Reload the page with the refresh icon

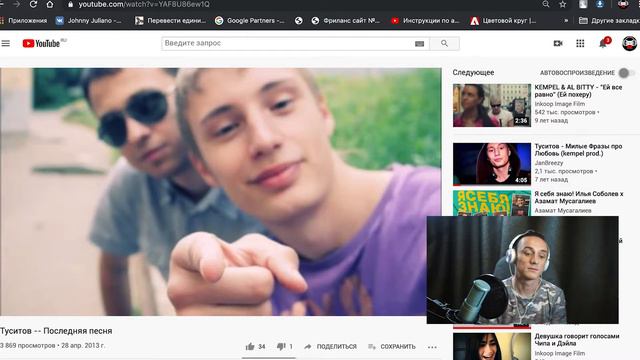point(33,4)
